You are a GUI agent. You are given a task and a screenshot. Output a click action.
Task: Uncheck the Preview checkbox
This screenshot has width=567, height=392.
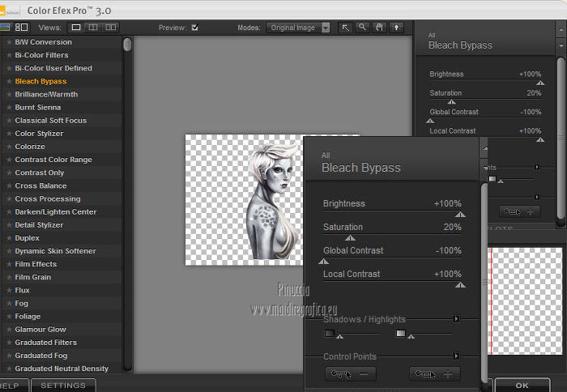point(195,27)
